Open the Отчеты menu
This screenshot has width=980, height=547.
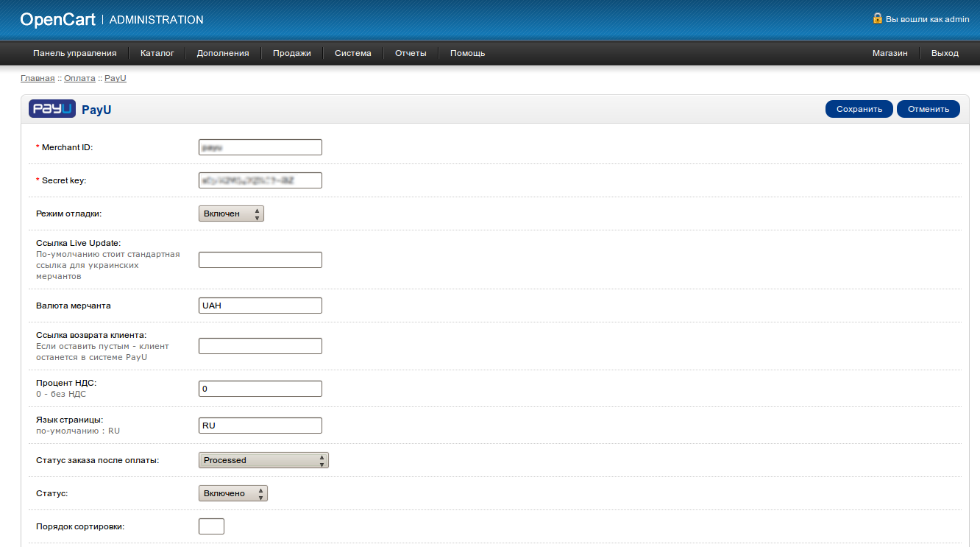click(x=411, y=53)
